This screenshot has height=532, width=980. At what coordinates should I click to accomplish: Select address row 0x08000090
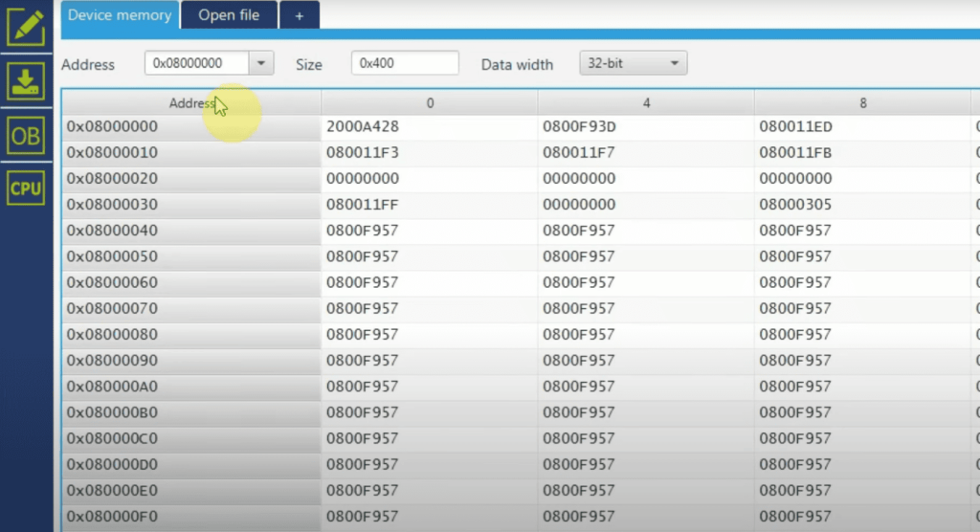click(x=191, y=360)
